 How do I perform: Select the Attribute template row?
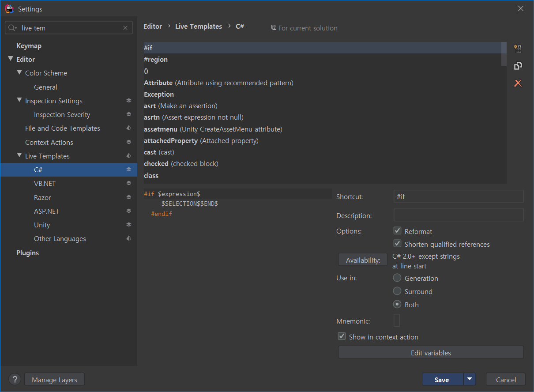(323, 83)
